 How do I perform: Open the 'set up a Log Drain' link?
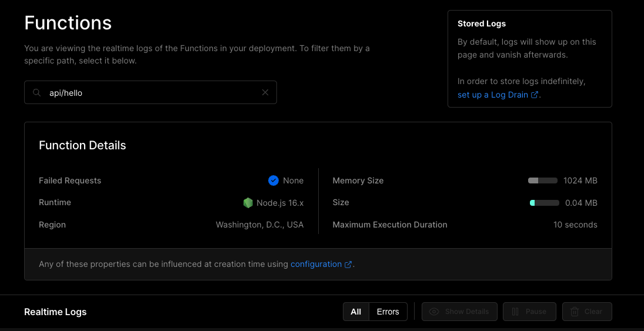click(492, 95)
